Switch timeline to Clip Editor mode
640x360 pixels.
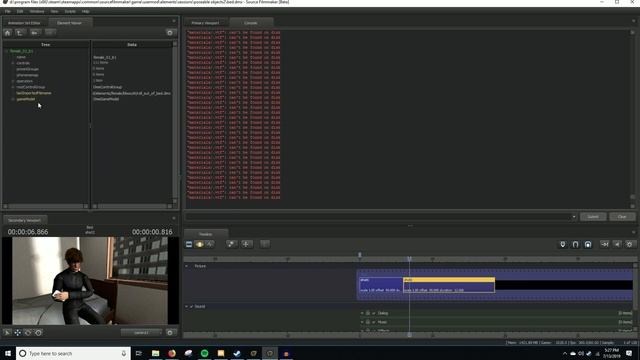(189, 244)
